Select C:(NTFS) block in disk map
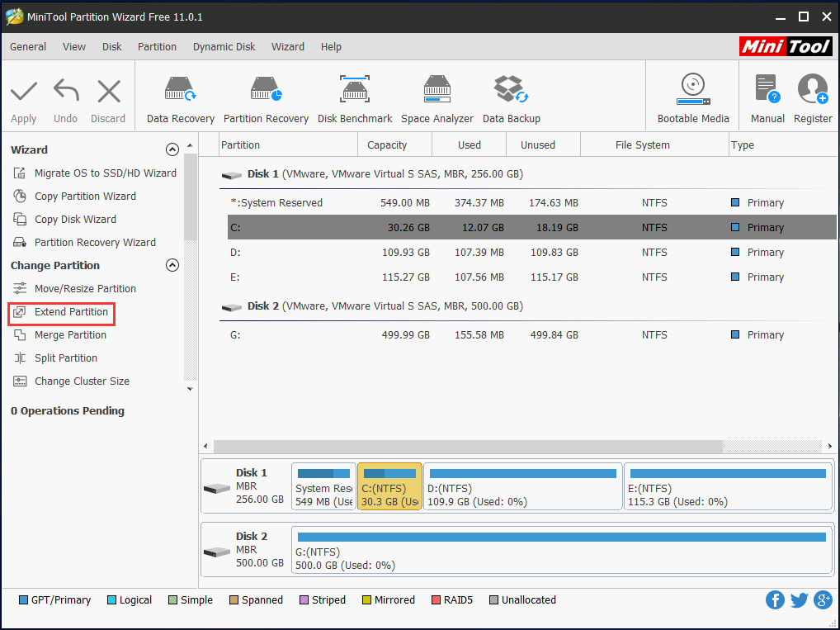840x630 pixels. 389,486
